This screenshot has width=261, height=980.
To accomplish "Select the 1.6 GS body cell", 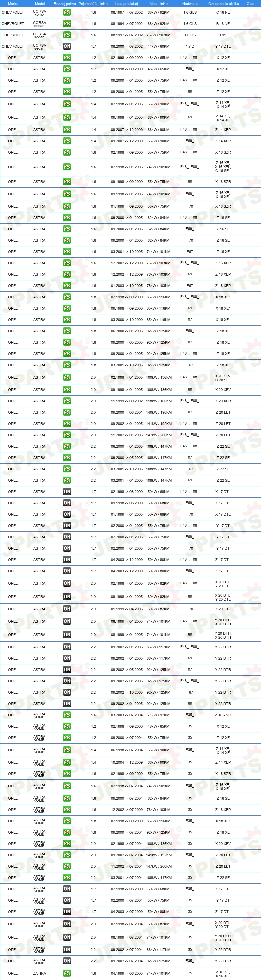I will (190, 35).
